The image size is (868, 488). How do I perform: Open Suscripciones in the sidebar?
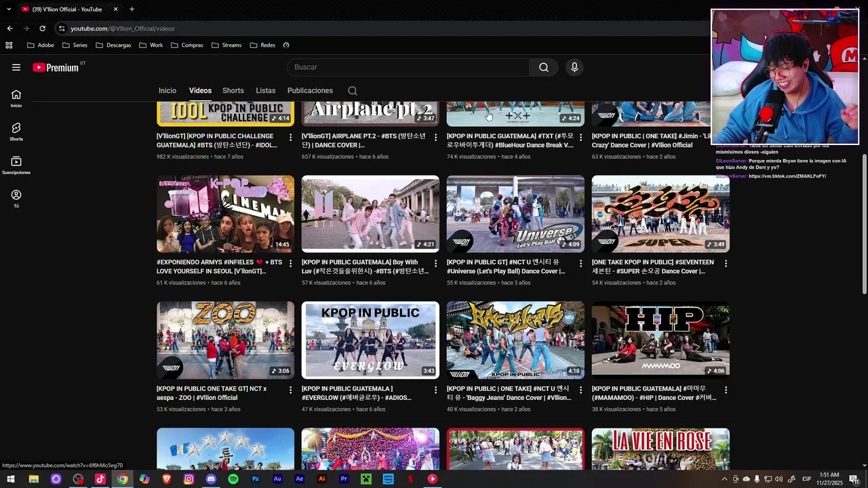pyautogui.click(x=16, y=165)
